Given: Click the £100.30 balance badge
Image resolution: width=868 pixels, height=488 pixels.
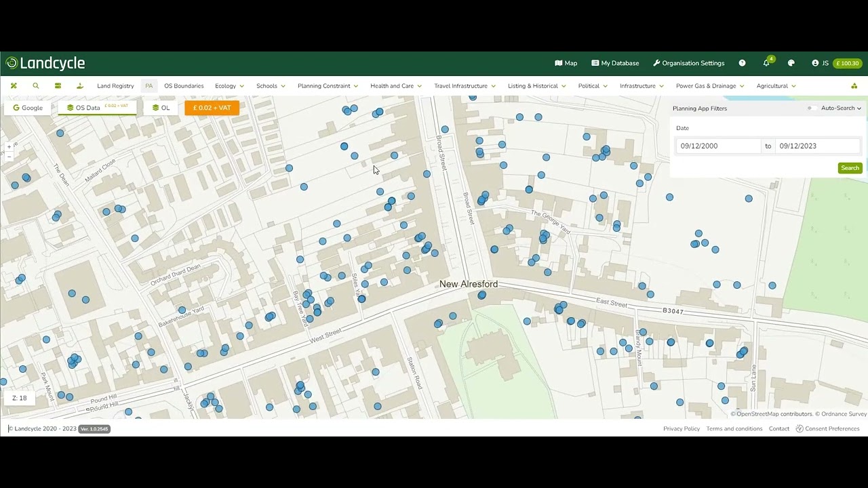Looking at the screenshot, I should [847, 63].
